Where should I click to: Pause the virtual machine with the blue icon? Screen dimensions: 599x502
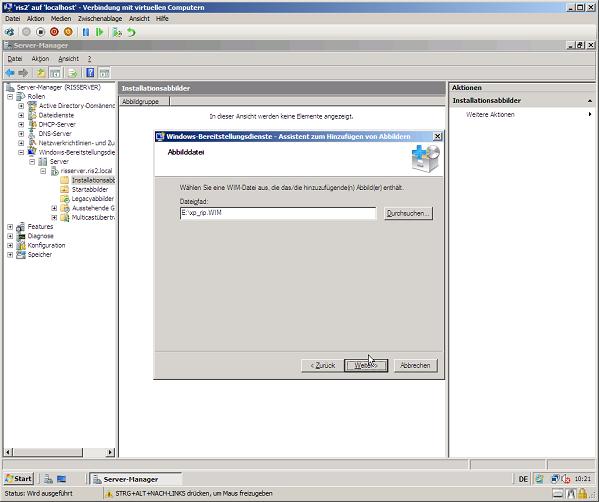click(x=86, y=32)
